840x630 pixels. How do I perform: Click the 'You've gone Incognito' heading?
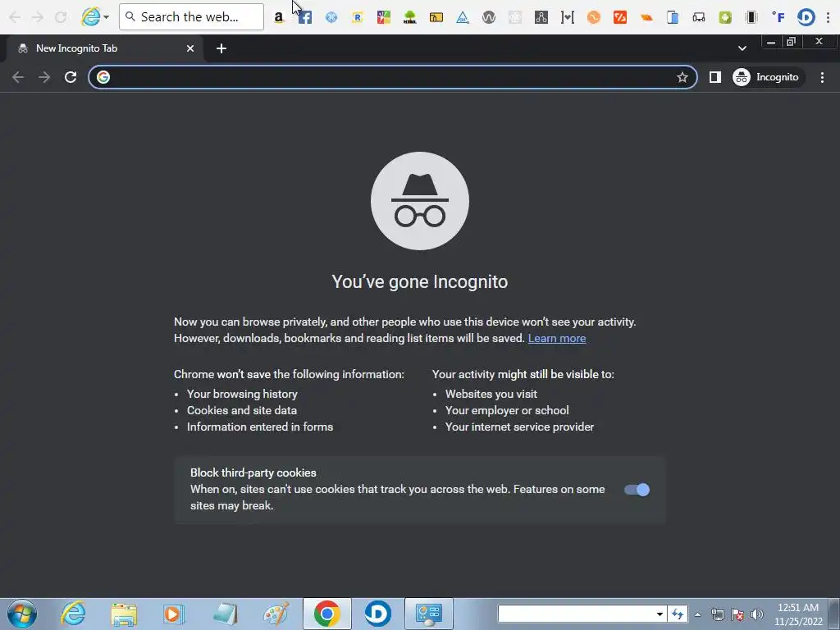[419, 282]
